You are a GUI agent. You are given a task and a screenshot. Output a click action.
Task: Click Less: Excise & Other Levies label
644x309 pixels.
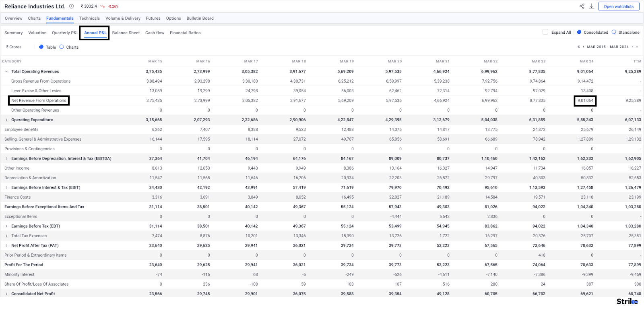coord(36,91)
